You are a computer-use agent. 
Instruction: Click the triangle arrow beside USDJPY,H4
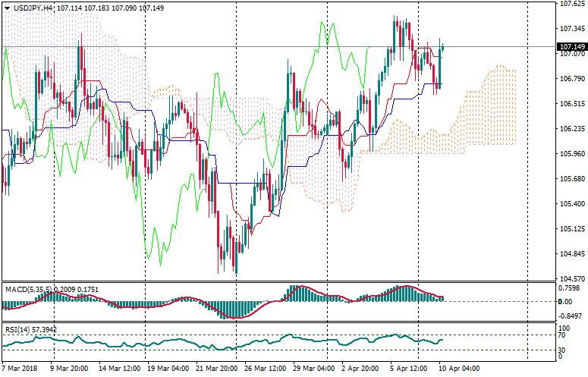5,7
